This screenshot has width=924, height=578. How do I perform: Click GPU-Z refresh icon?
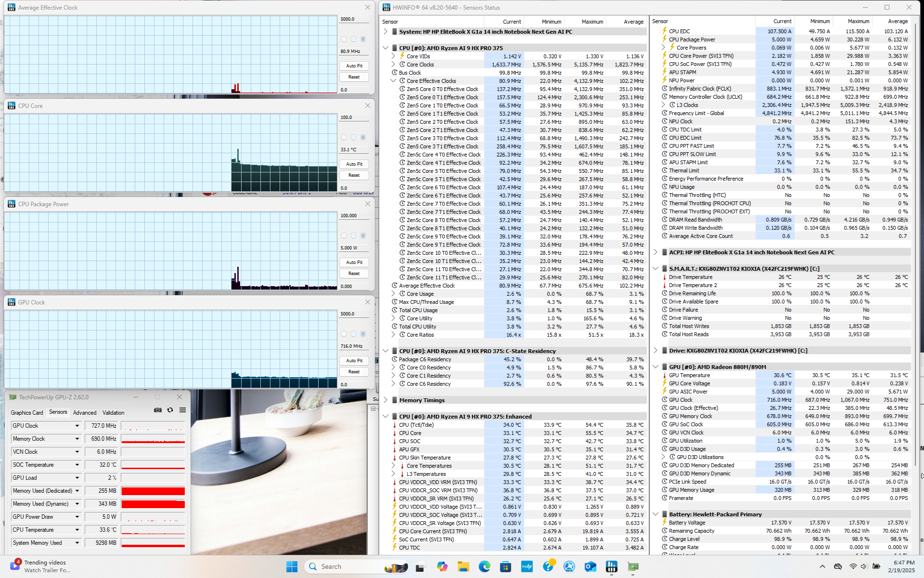pyautogui.click(x=170, y=410)
